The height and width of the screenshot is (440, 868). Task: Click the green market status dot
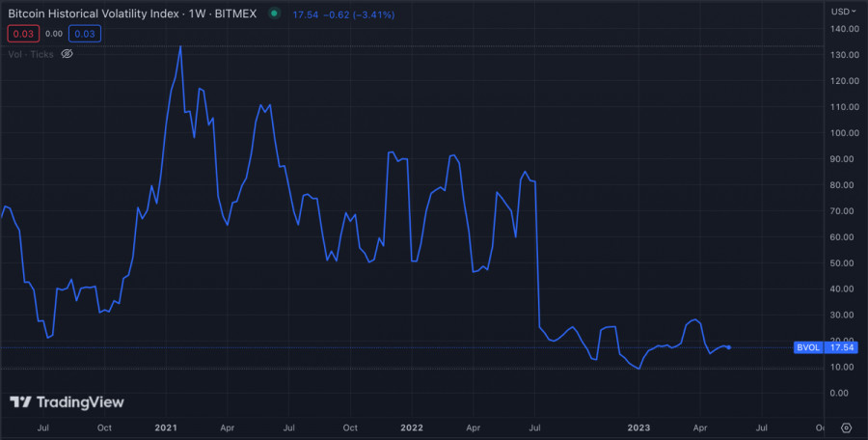(275, 14)
